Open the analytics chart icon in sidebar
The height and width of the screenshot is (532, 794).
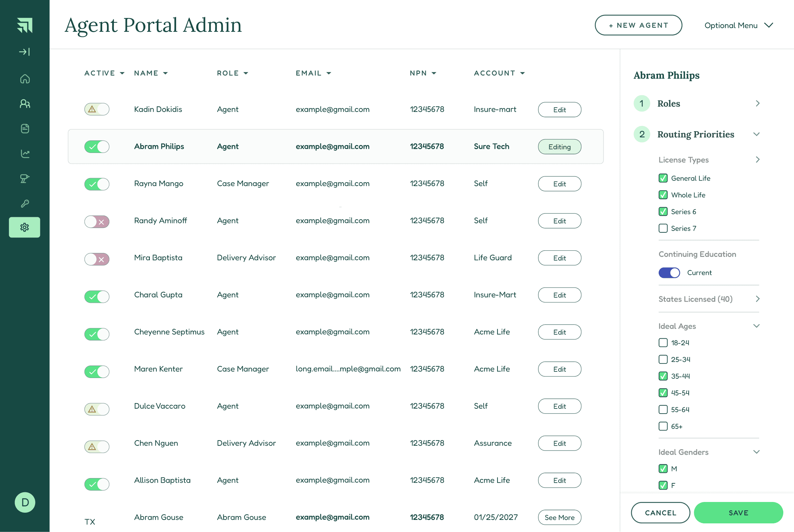(x=25, y=154)
